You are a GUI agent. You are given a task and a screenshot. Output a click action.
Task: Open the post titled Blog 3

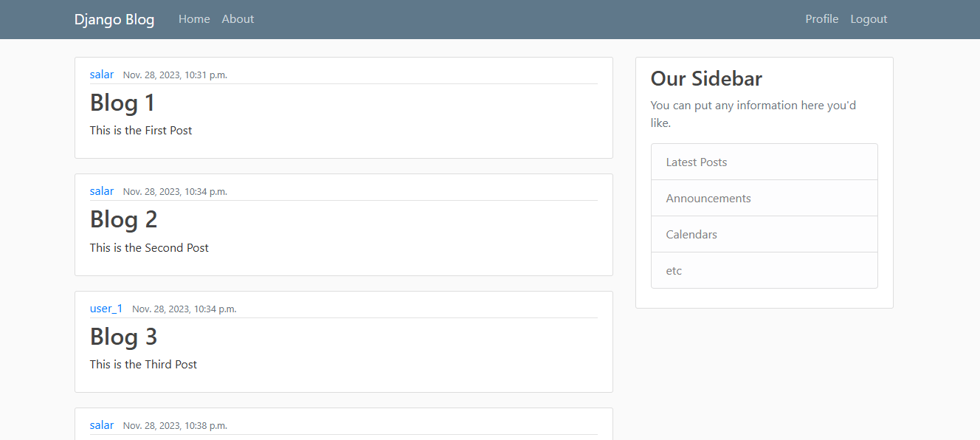123,337
